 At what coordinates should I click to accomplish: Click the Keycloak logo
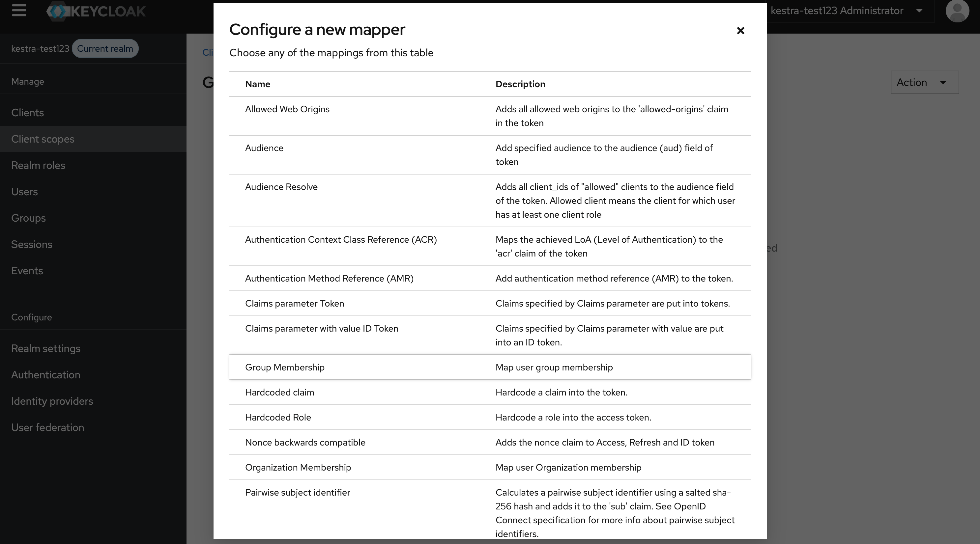click(96, 11)
